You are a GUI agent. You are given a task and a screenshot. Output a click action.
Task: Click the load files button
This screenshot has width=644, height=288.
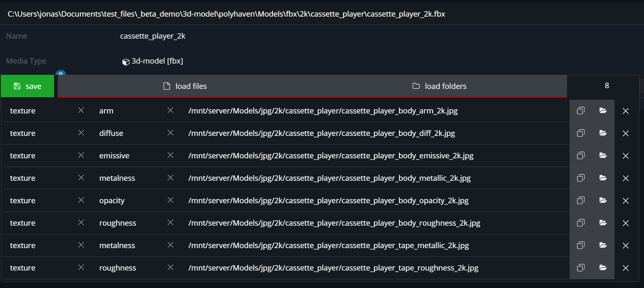pyautogui.click(x=185, y=86)
